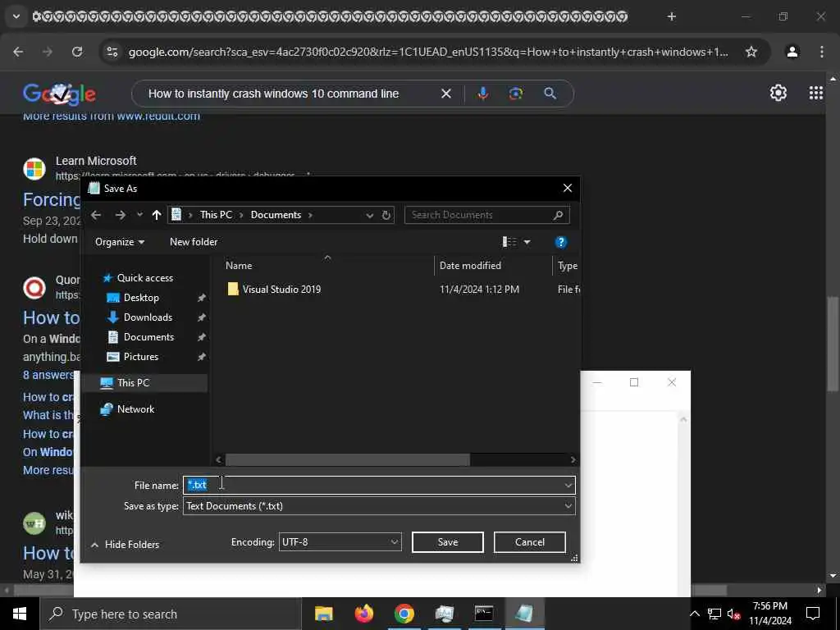
Task: Open the File name history dropdown
Action: (x=568, y=486)
